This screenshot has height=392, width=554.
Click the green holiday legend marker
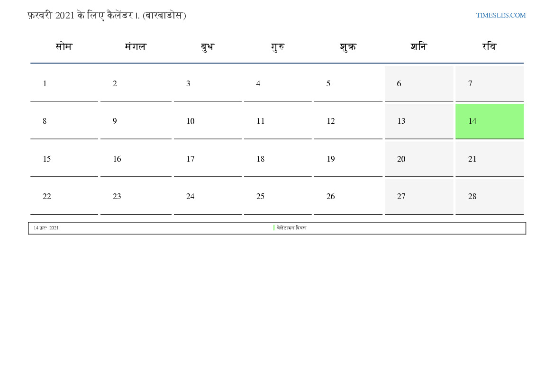pyautogui.click(x=274, y=228)
